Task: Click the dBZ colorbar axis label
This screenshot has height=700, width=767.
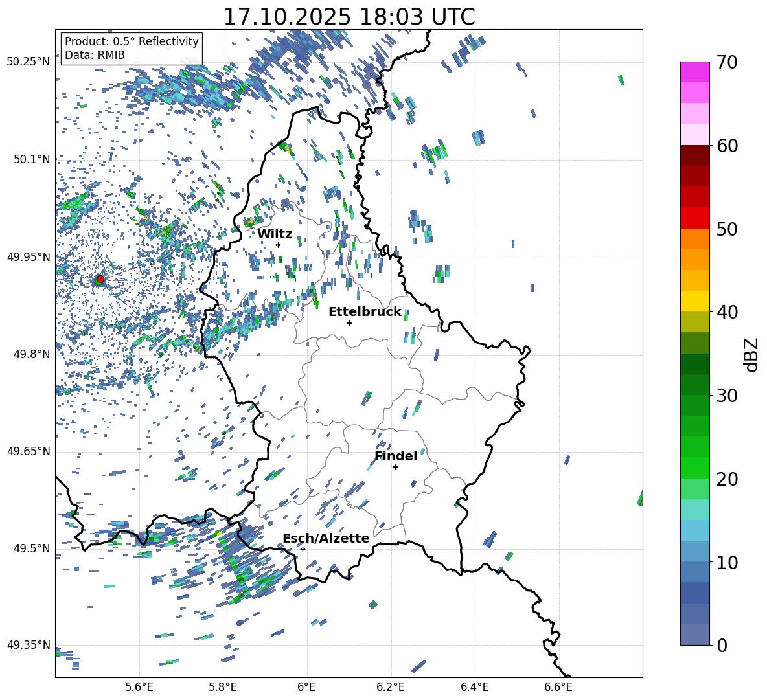Action: [x=752, y=354]
